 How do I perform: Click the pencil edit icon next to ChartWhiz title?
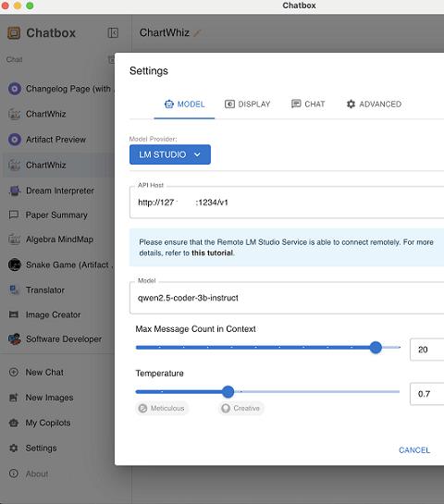point(197,32)
